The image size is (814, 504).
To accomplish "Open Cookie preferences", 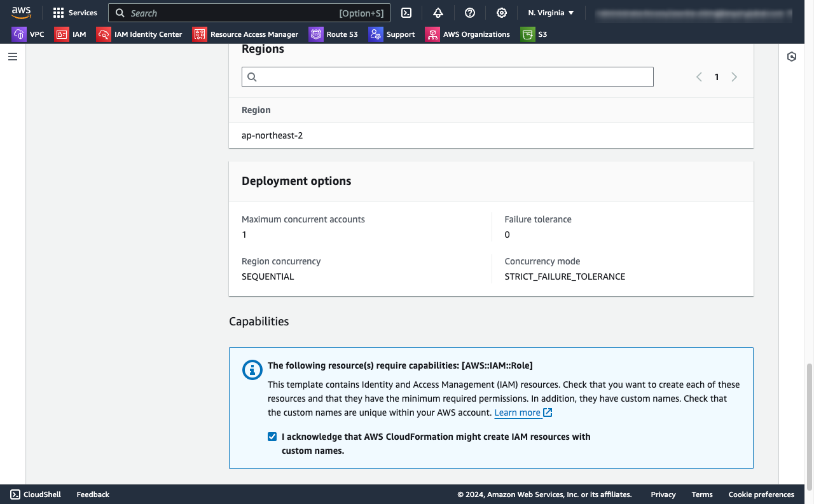I will click(761, 494).
